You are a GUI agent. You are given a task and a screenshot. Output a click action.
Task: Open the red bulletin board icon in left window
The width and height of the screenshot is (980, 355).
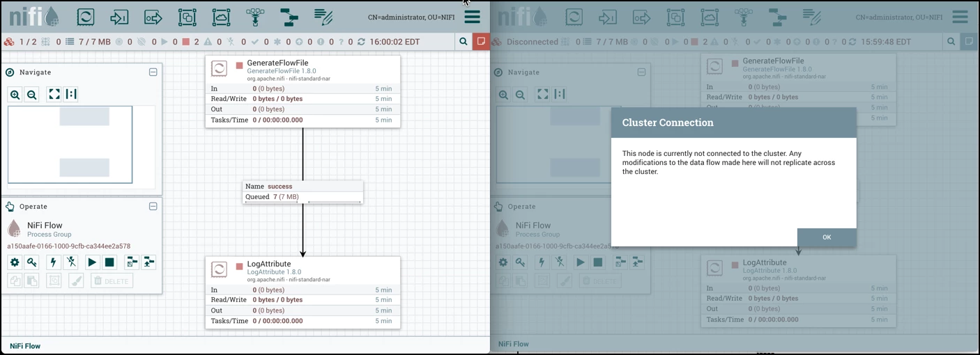click(x=481, y=42)
